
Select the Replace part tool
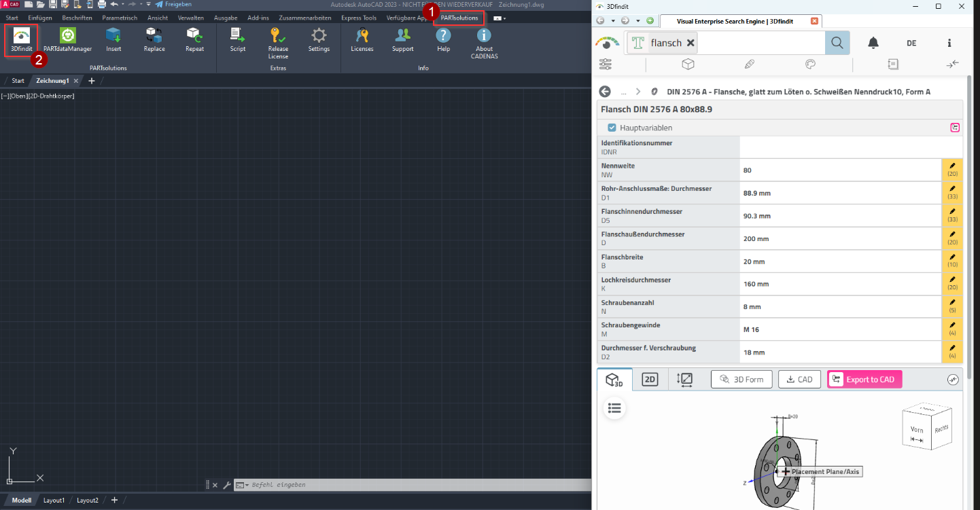[x=154, y=40]
